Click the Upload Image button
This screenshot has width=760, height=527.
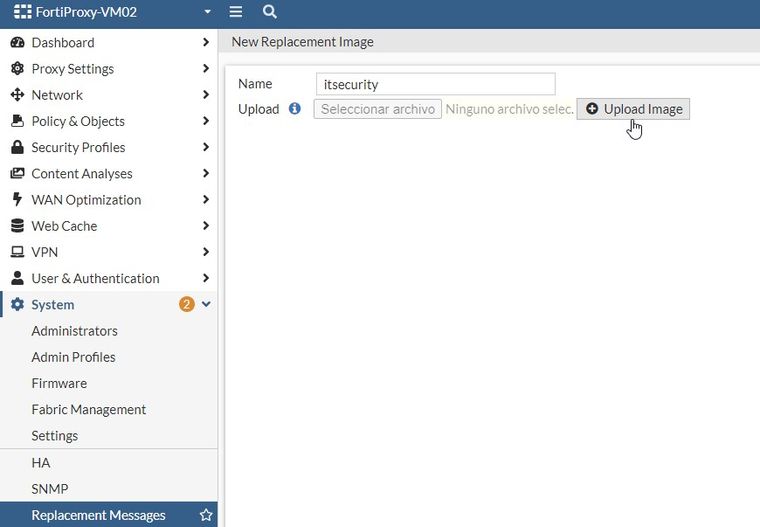633,109
